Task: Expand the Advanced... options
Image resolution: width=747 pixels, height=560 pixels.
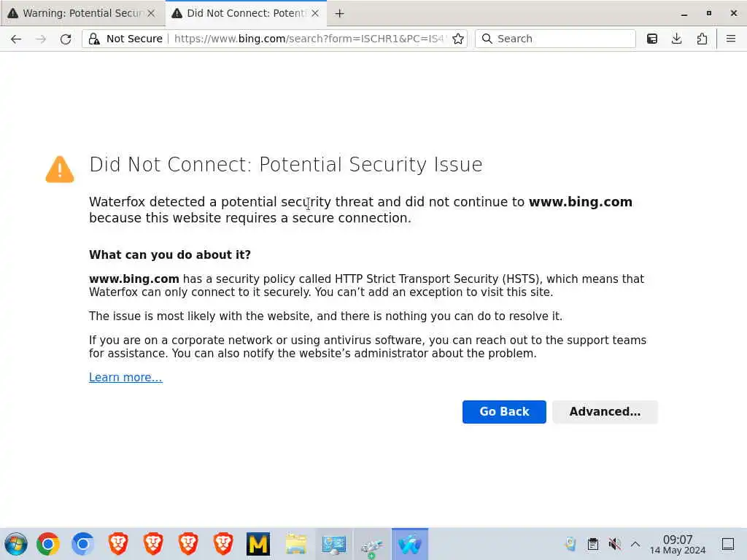Action: 605,412
